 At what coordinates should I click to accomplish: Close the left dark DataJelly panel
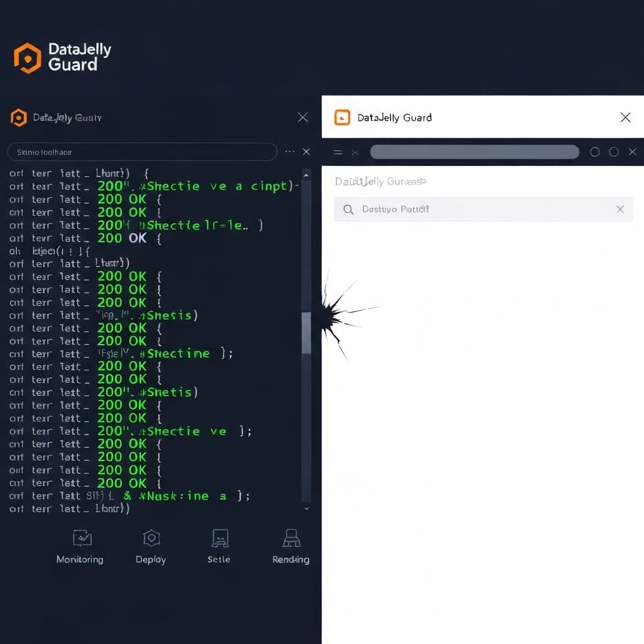point(303,118)
